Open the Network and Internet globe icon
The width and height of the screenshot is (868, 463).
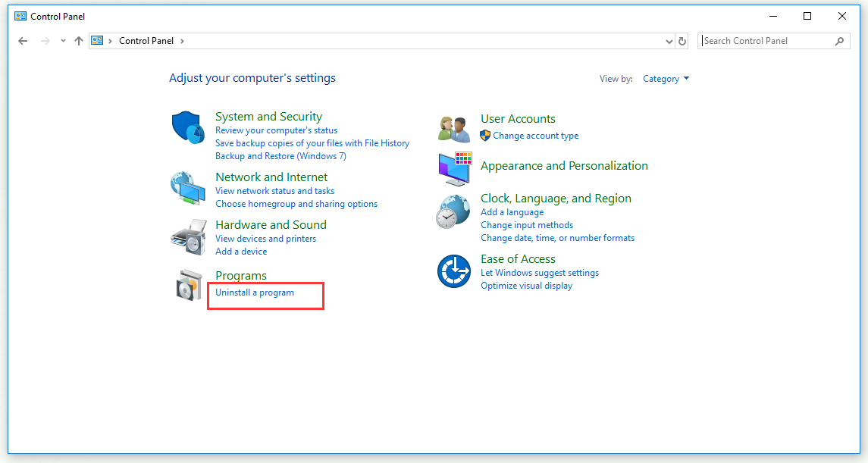[187, 188]
